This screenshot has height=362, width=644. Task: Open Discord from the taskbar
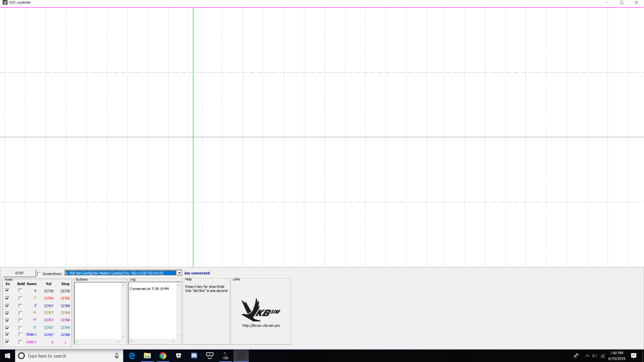pos(194,356)
